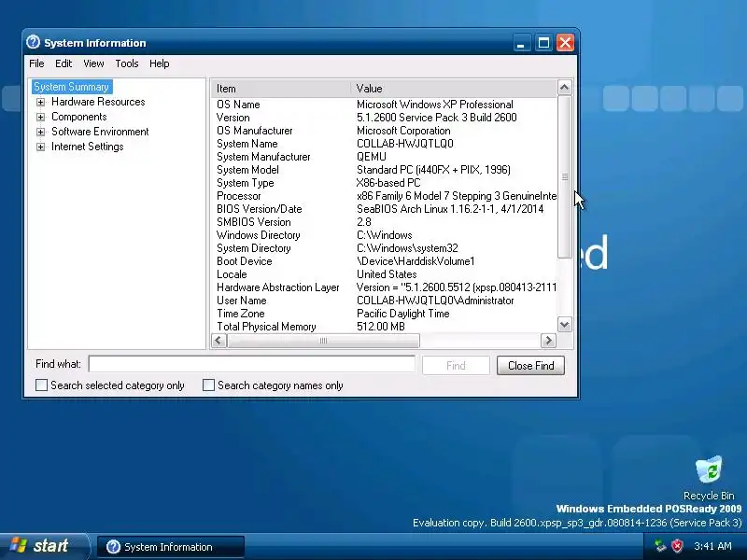Open the Windows start button
The height and width of the screenshot is (560, 747).
click(44, 546)
